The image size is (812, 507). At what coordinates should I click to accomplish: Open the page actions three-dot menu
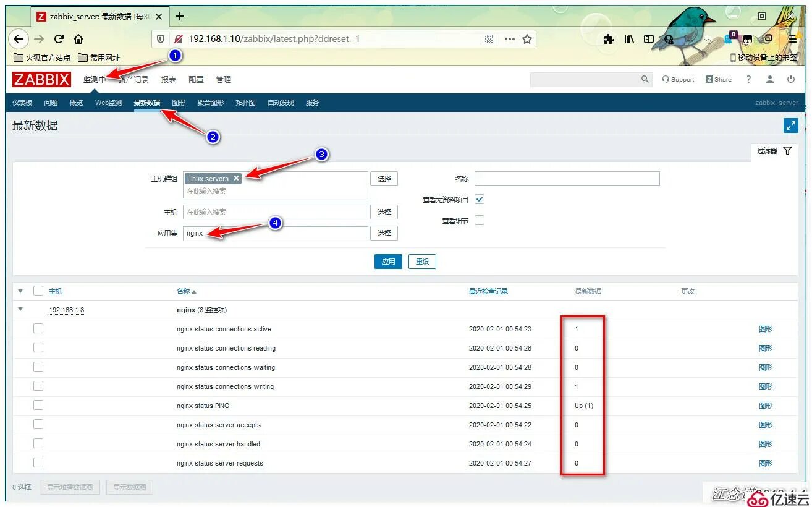click(509, 39)
